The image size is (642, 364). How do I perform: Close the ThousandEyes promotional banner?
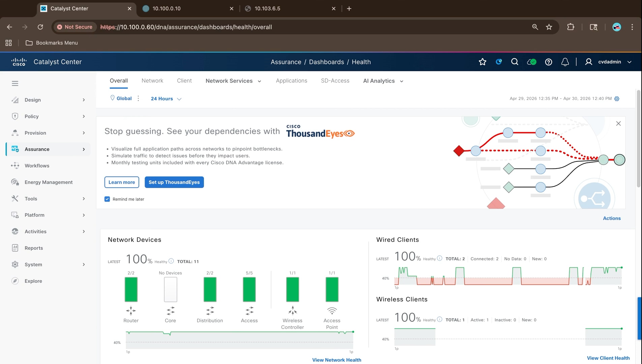pyautogui.click(x=618, y=123)
